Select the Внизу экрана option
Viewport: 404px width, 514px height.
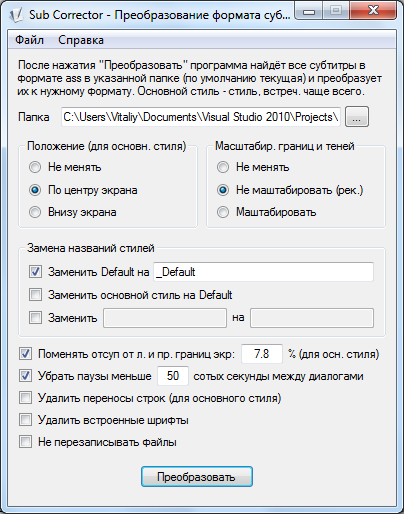pyautogui.click(x=35, y=212)
